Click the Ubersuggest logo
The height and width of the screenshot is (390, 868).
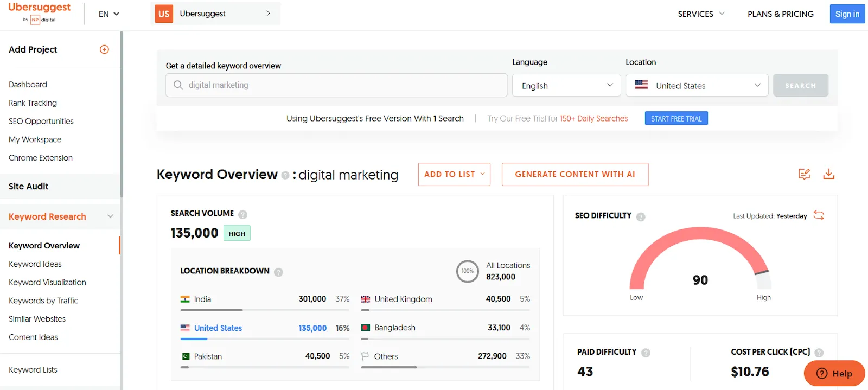point(39,12)
